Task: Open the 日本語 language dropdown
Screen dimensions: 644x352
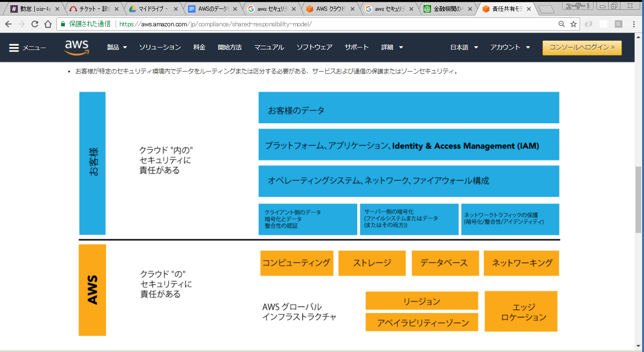Action: (x=464, y=47)
